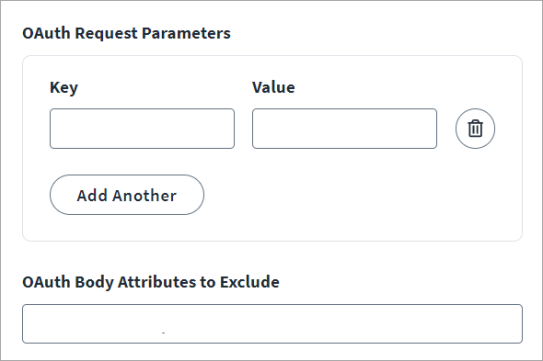Focus the Value text box
The height and width of the screenshot is (361, 543).
point(344,129)
